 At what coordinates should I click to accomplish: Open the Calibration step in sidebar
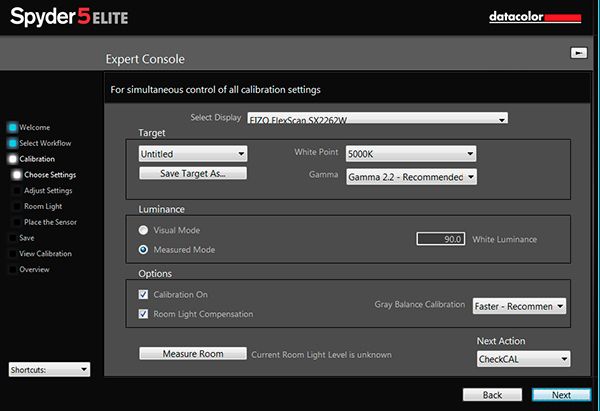click(37, 159)
